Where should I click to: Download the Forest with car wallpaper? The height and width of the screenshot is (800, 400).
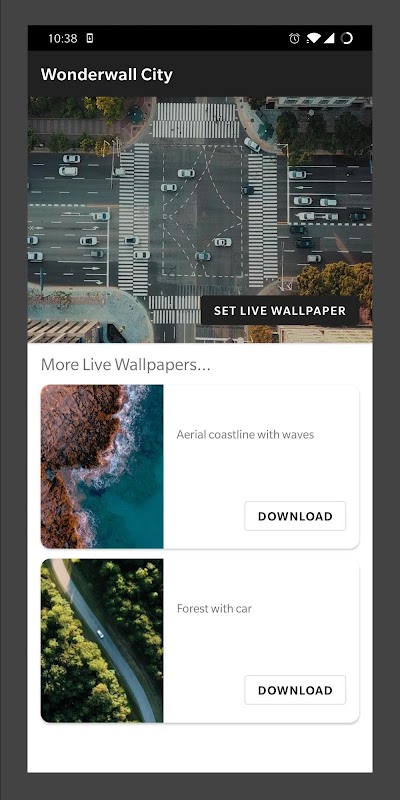pyautogui.click(x=295, y=690)
